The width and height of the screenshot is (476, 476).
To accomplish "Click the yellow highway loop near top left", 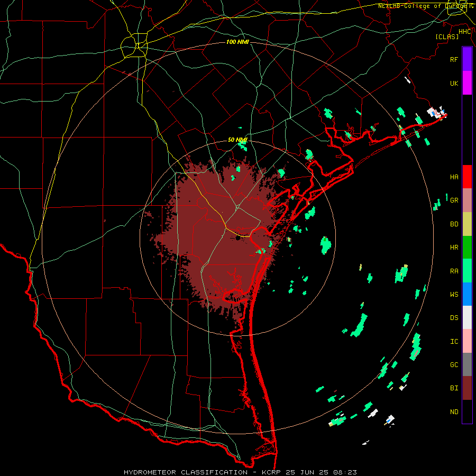I will (134, 47).
